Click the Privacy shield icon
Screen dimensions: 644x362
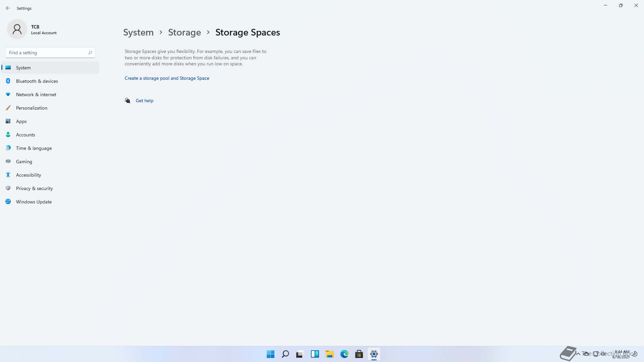pos(8,188)
